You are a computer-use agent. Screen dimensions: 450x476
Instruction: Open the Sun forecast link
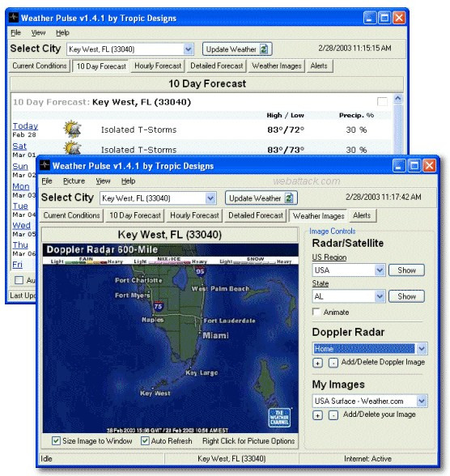click(x=20, y=166)
